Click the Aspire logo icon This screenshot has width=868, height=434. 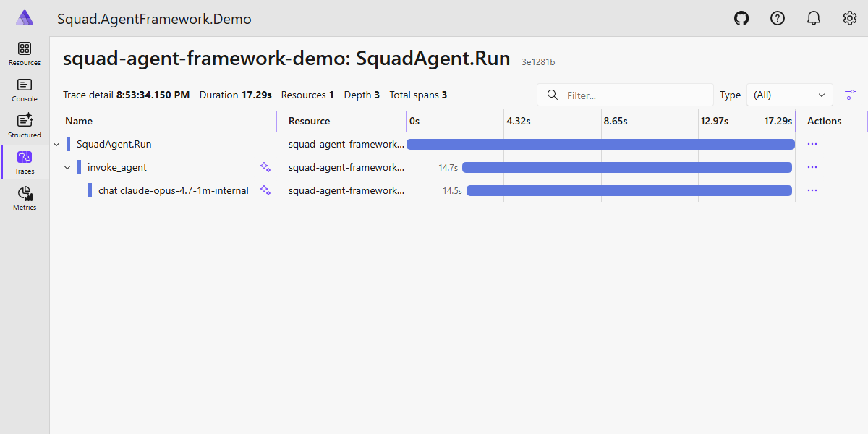click(x=25, y=18)
